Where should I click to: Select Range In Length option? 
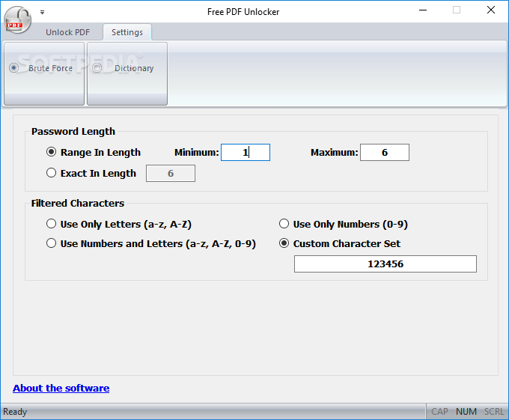[94, 152]
